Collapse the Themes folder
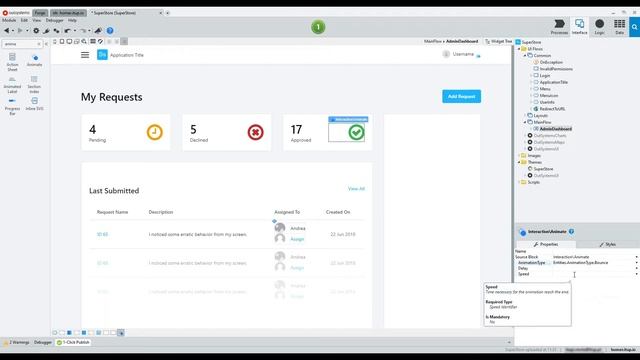640x360 pixels. [x=519, y=162]
